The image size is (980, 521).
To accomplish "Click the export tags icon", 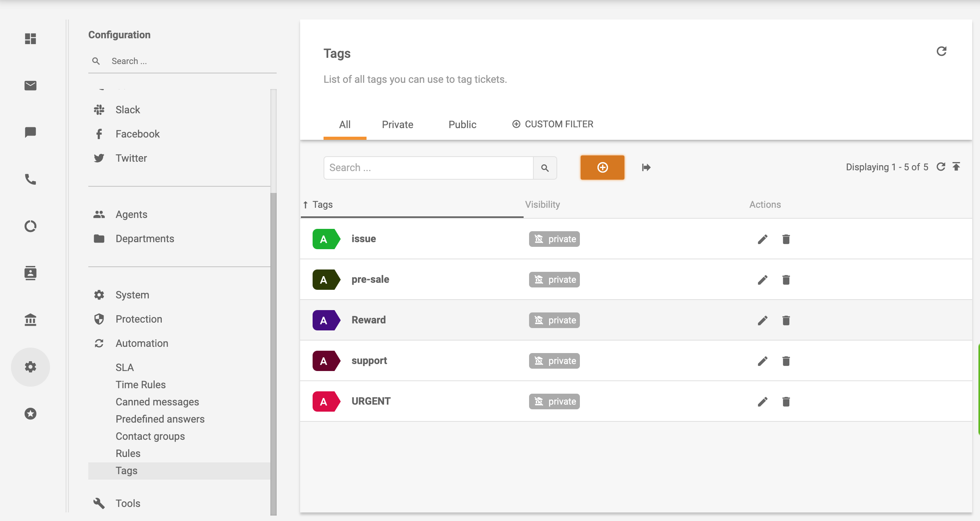I will click(646, 168).
